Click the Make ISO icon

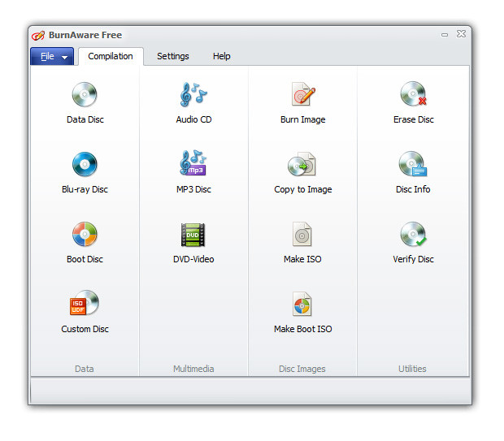[x=302, y=234]
